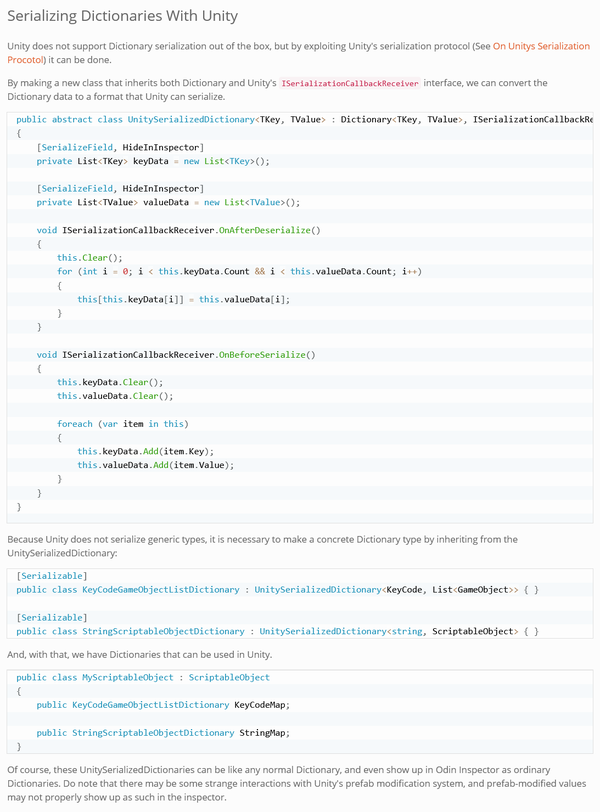This screenshot has width=600, height=812.
Task: Click the StringMap field line
Action: [163, 733]
